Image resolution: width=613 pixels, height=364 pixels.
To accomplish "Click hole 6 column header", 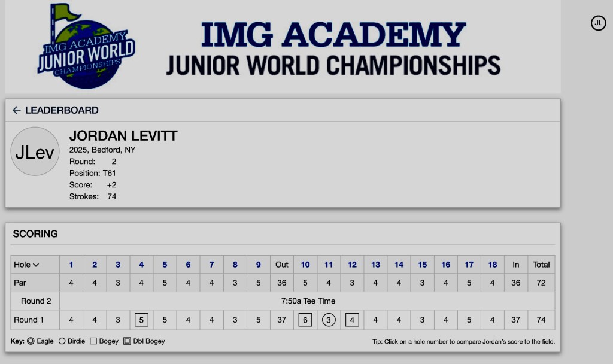I will [x=188, y=265].
